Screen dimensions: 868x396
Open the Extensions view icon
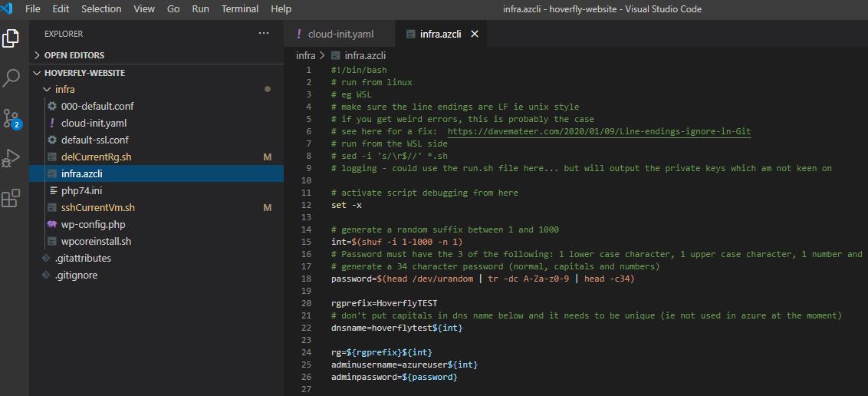click(x=11, y=198)
